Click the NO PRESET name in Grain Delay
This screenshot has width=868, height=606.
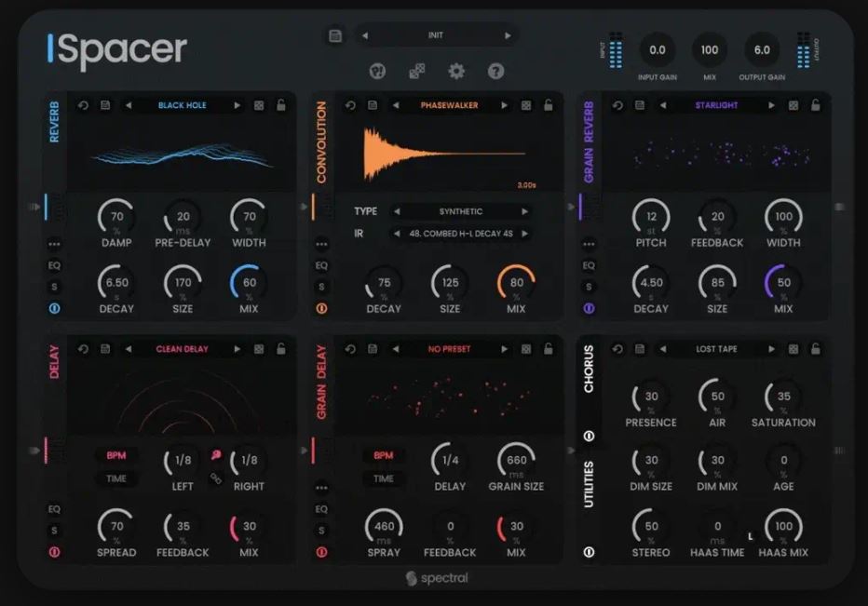[449, 349]
